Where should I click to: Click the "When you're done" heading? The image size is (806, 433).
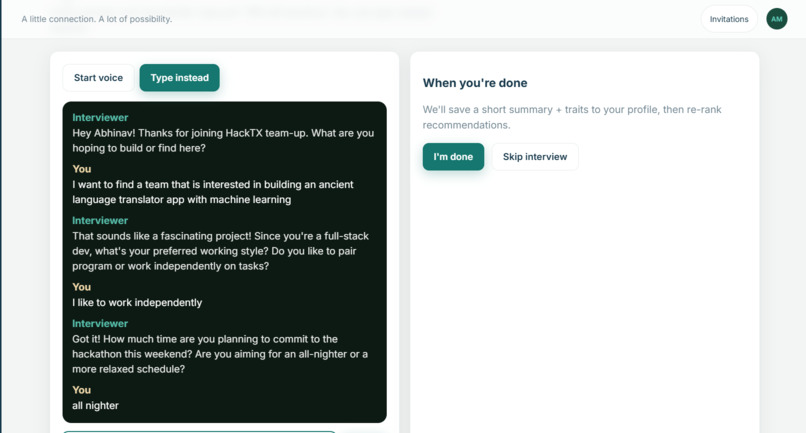pyautogui.click(x=475, y=83)
